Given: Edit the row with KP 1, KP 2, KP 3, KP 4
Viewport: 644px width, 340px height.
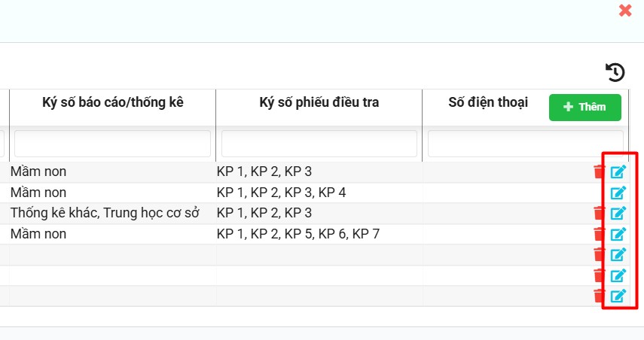Looking at the screenshot, I should (x=618, y=193).
